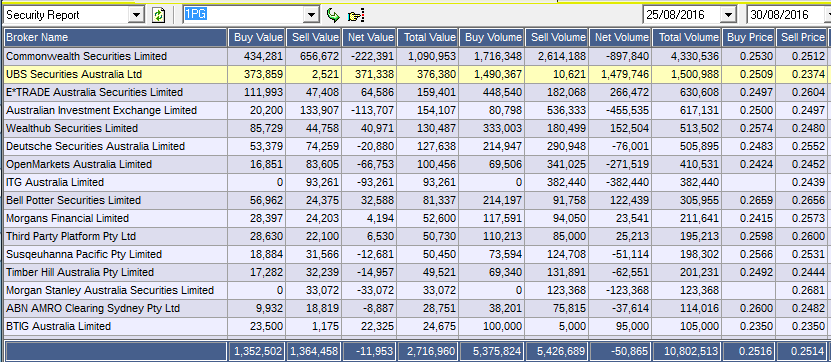Select Timber Hill Australia Pty Limited row

[x=416, y=272]
